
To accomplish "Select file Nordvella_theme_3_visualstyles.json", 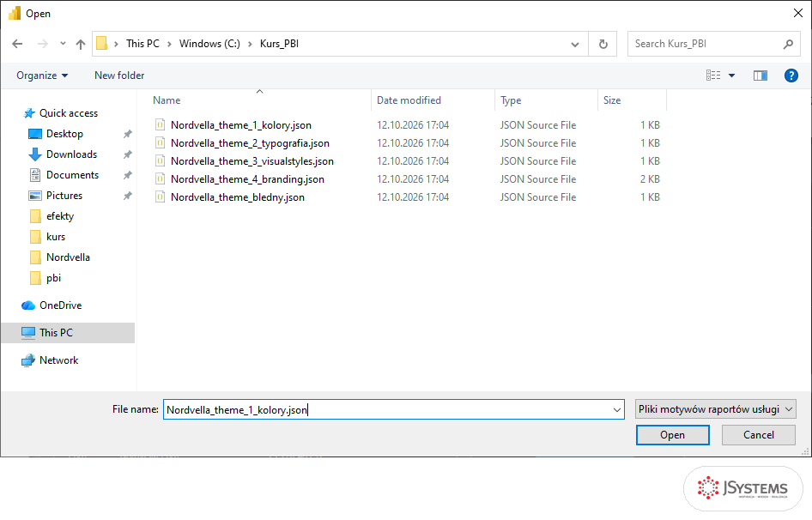I will (252, 161).
